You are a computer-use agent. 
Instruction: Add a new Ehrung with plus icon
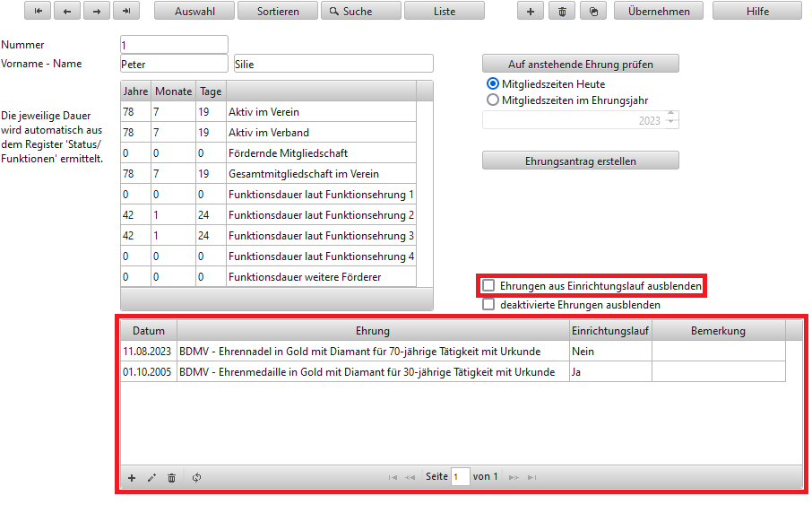[x=132, y=478]
